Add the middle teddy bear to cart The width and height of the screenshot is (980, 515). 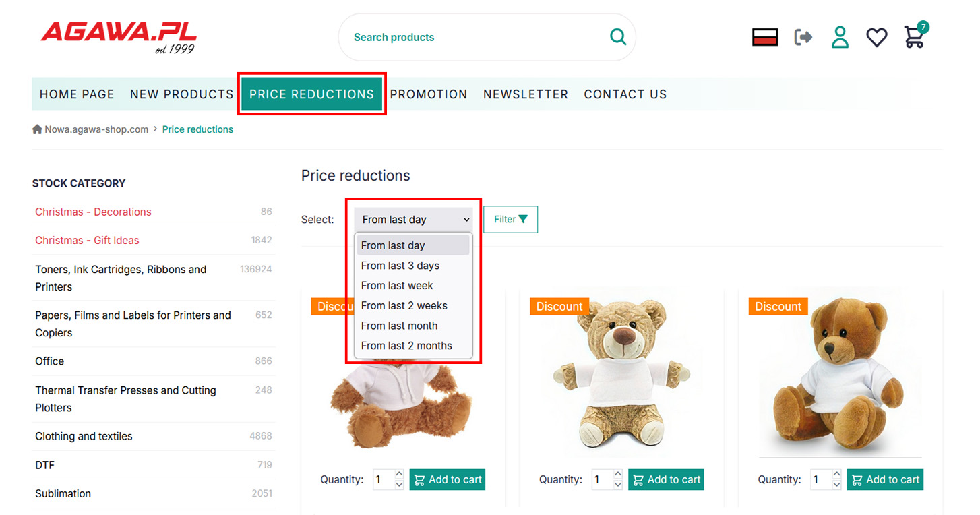coord(666,480)
